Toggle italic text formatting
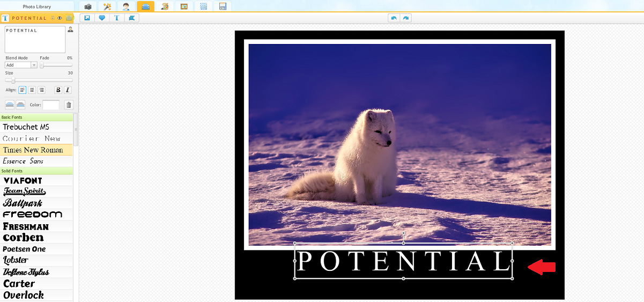The width and height of the screenshot is (644, 302). [x=68, y=90]
